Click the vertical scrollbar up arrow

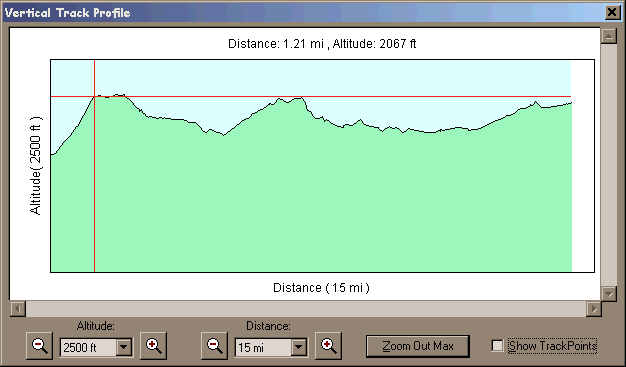point(609,37)
